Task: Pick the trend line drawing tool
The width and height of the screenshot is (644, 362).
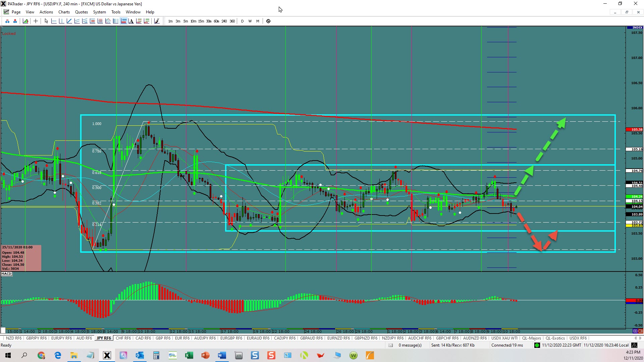Action: [69, 21]
